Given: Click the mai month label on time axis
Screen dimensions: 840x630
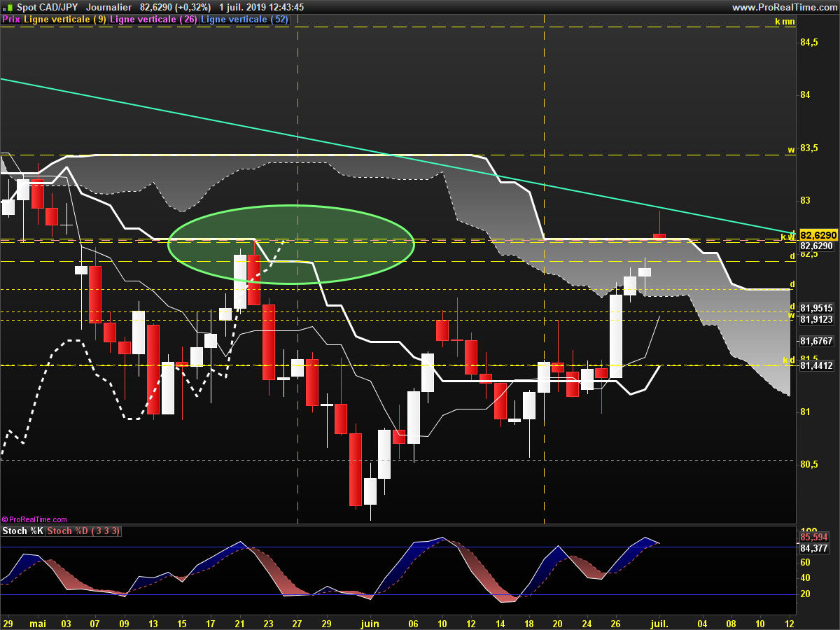Looking at the screenshot, I should click(37, 623).
